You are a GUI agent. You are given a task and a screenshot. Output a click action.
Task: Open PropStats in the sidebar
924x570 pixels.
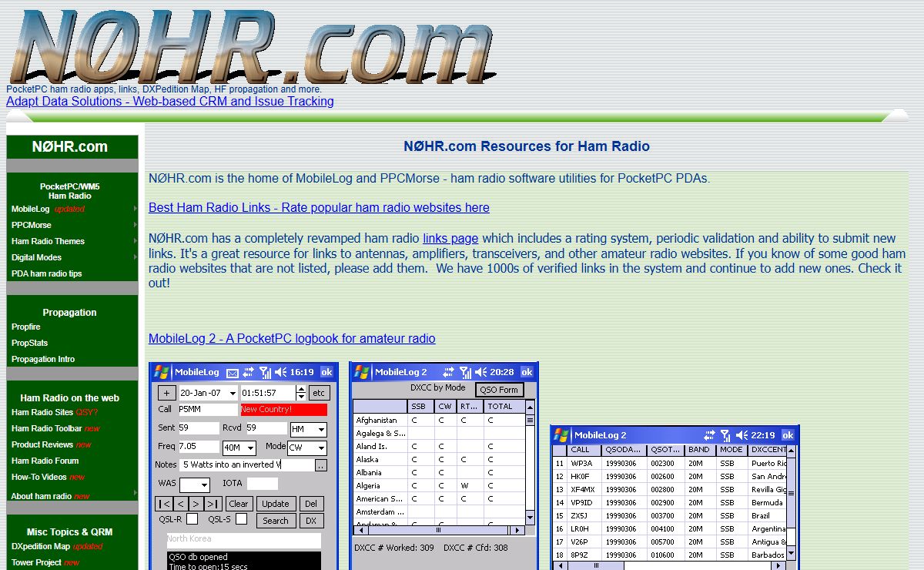(x=29, y=343)
